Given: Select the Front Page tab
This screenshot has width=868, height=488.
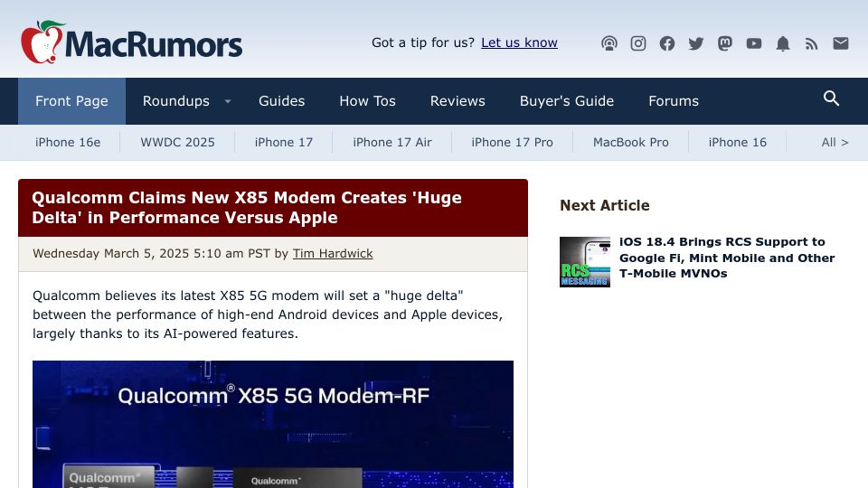Looking at the screenshot, I should coord(72,101).
